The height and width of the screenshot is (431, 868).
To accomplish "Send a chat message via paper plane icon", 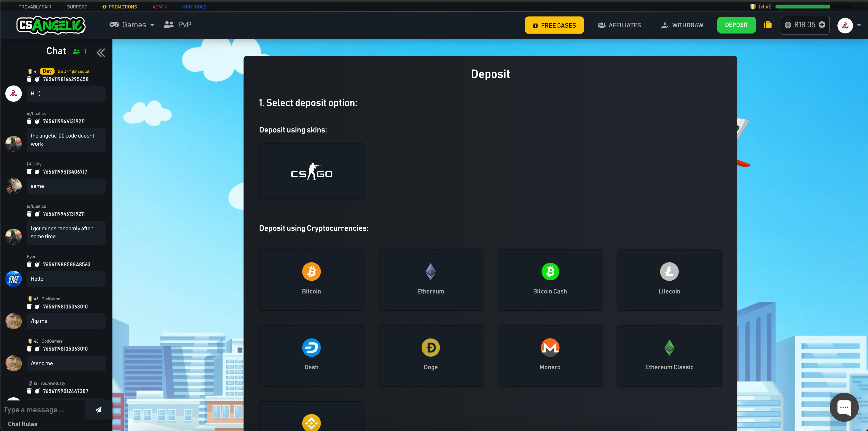I will coord(98,409).
